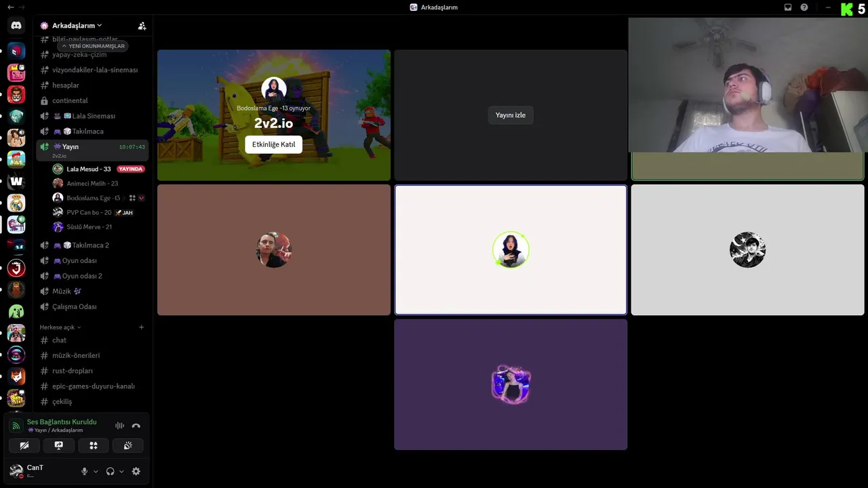The height and width of the screenshot is (488, 868).
Task: Open the soundboard in voice panel
Action: coord(128,445)
